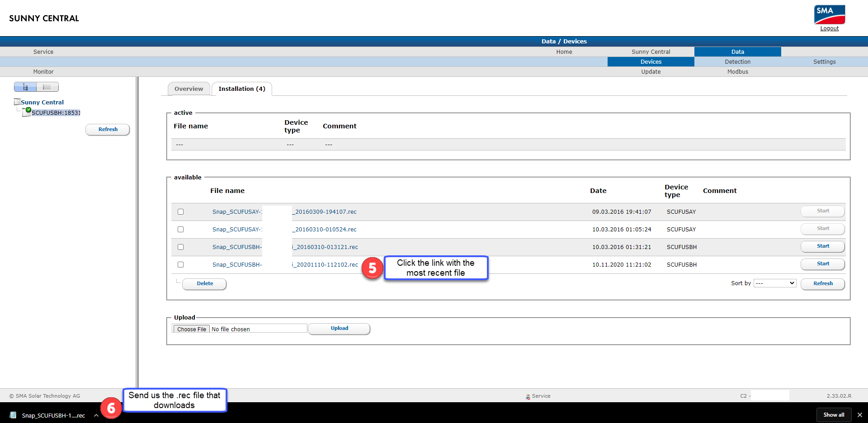Open Settings submenu
The width and height of the screenshot is (868, 423).
pyautogui.click(x=825, y=61)
